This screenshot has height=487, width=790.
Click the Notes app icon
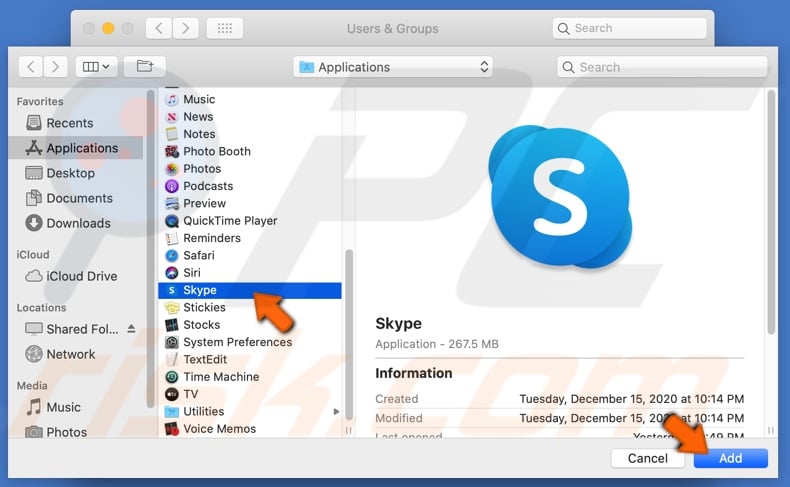click(172, 134)
